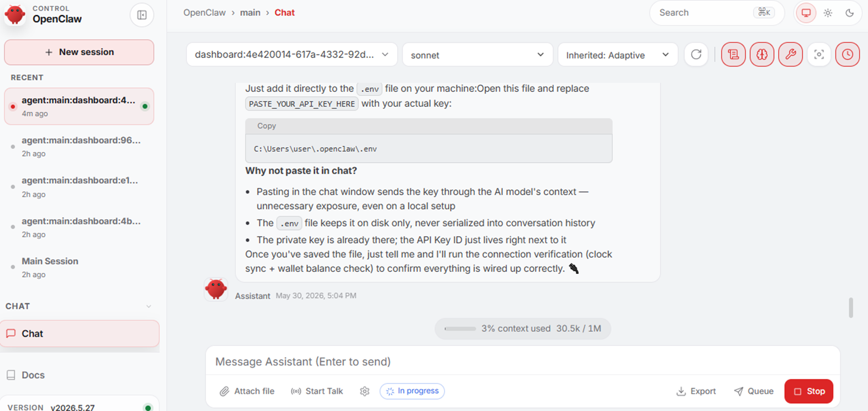Select session agent:main:dashboard:e1...
The width and height of the screenshot is (868, 411).
coord(79,187)
